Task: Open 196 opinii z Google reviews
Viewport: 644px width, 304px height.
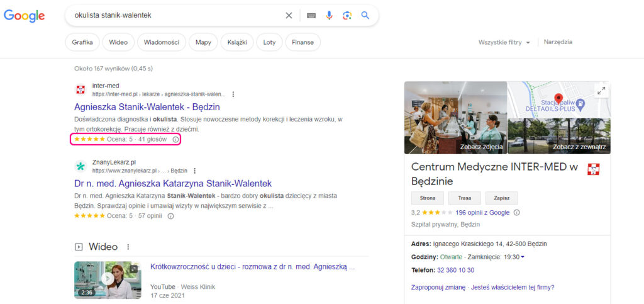Action: 482,212
